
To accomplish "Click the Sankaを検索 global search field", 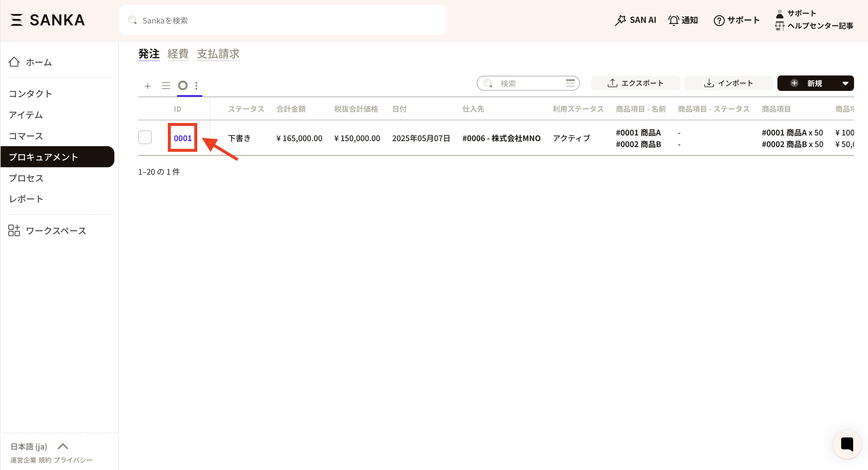I will click(283, 20).
